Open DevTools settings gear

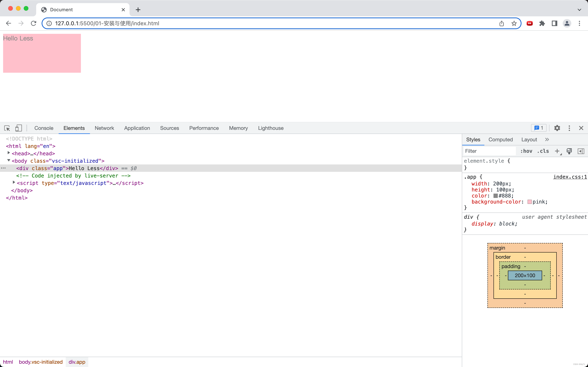[557, 128]
